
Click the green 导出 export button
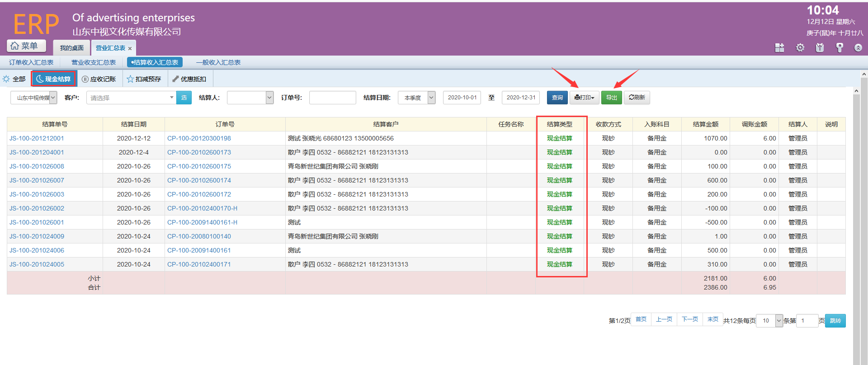pyautogui.click(x=612, y=98)
